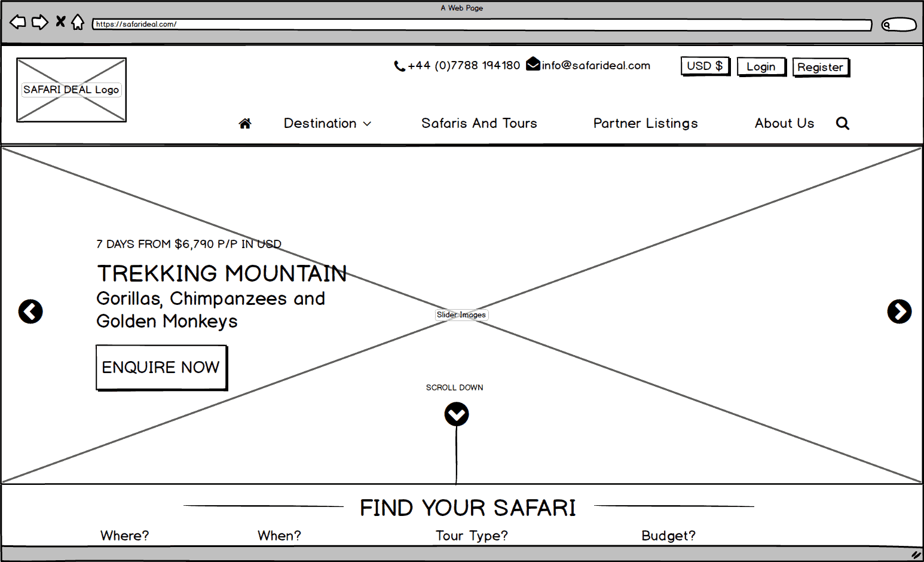Screen dimensions: 924x562
Task: Click the SAFARI DEAL logo
Action: 71,90
